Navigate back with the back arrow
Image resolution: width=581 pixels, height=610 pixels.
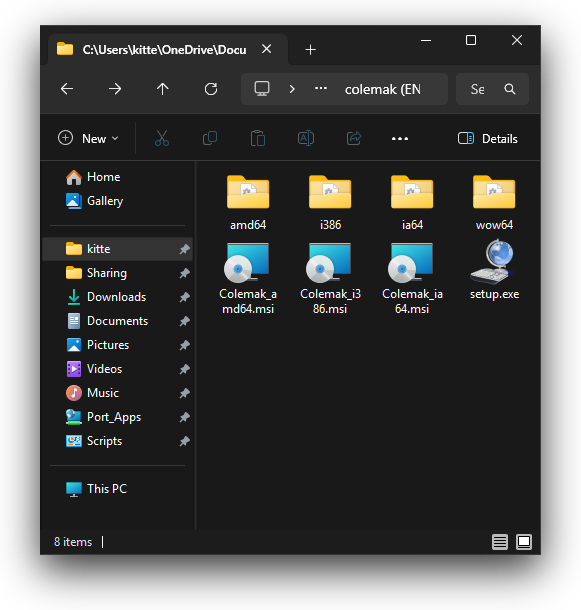pyautogui.click(x=67, y=89)
